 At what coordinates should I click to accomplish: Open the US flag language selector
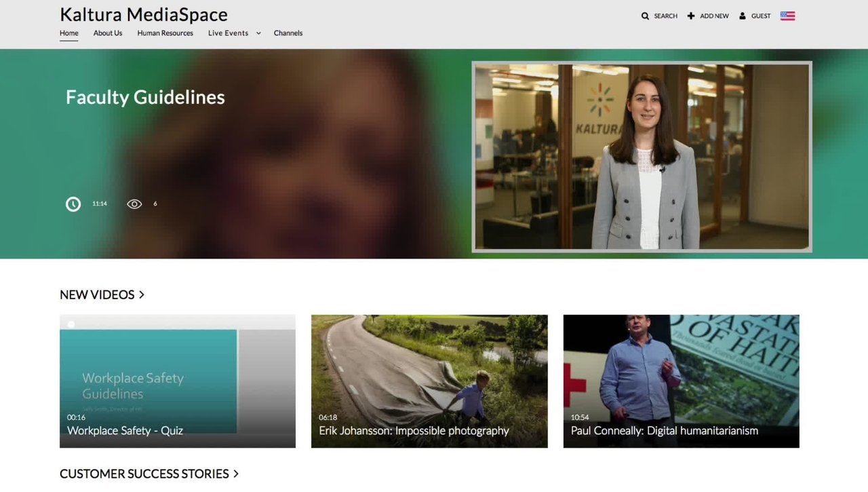click(787, 16)
